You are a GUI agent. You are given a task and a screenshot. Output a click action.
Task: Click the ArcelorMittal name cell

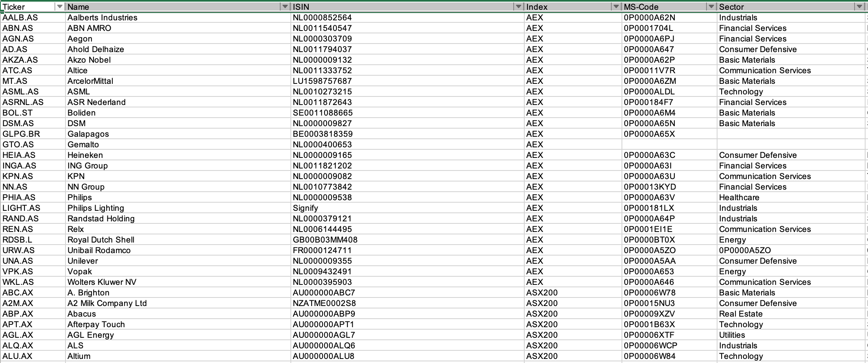[178, 81]
